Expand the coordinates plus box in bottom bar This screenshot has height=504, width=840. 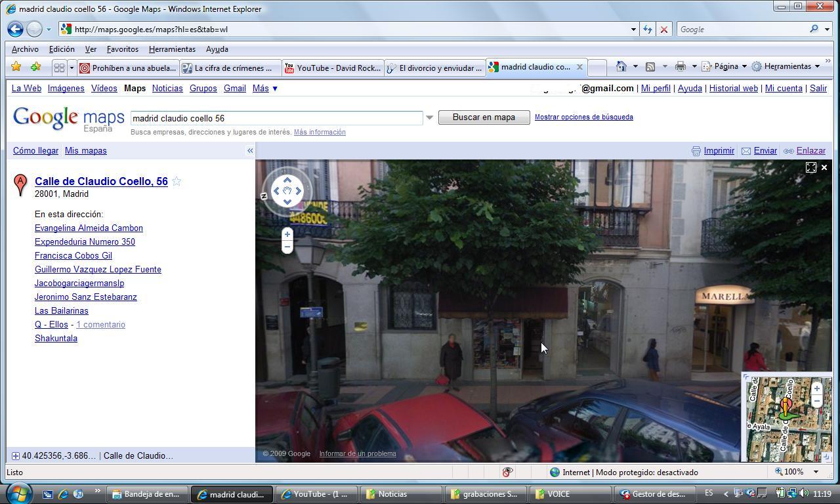(15, 455)
